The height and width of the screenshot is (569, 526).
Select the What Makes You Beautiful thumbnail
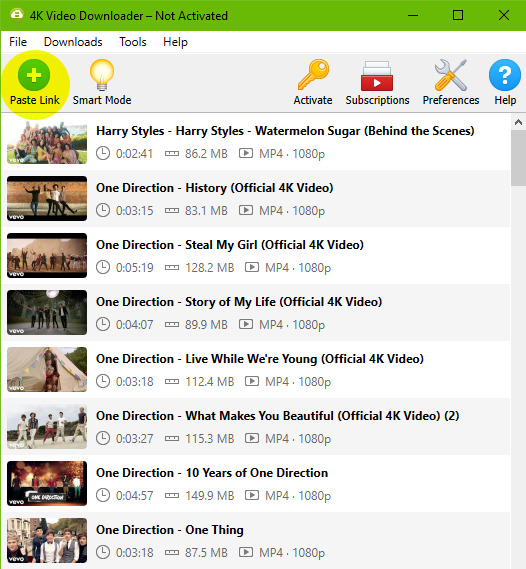point(47,426)
